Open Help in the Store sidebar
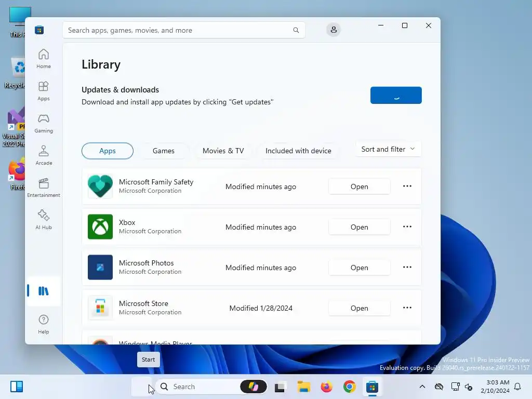The width and height of the screenshot is (532, 399). (44, 324)
